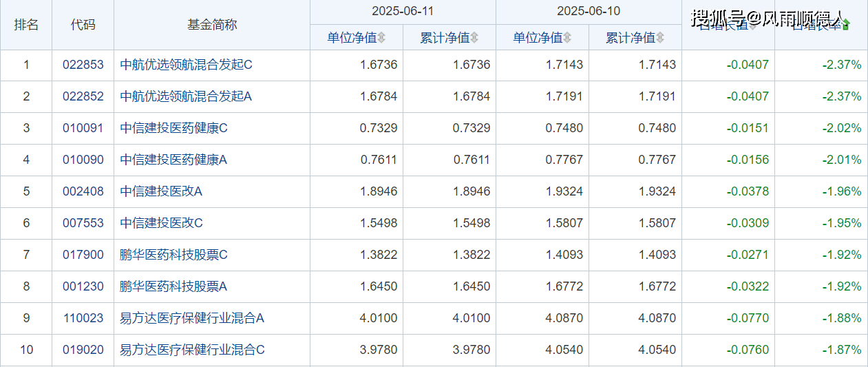Select daily change value -0.0271
Image resolution: width=868 pixels, height=367 pixels.
tap(748, 255)
